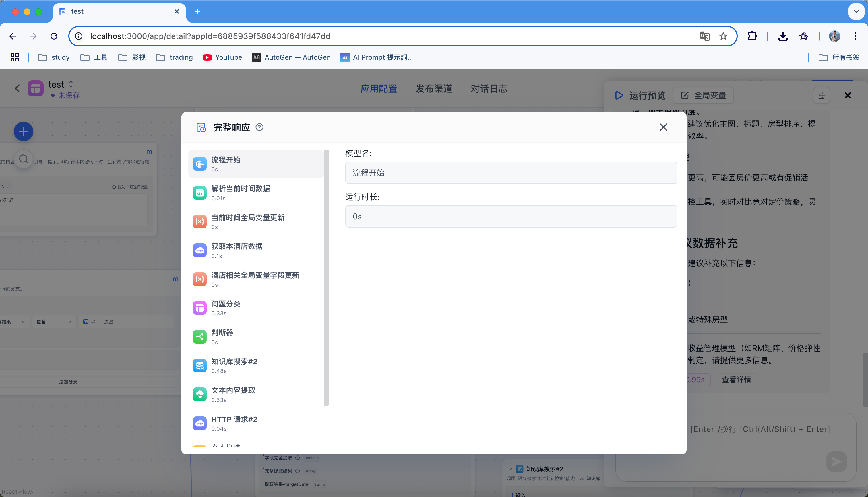
Task: Click the send message arrow button
Action: pos(836,462)
